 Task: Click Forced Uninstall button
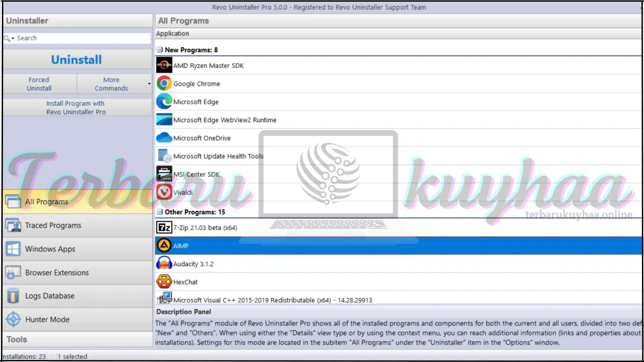pyautogui.click(x=39, y=83)
